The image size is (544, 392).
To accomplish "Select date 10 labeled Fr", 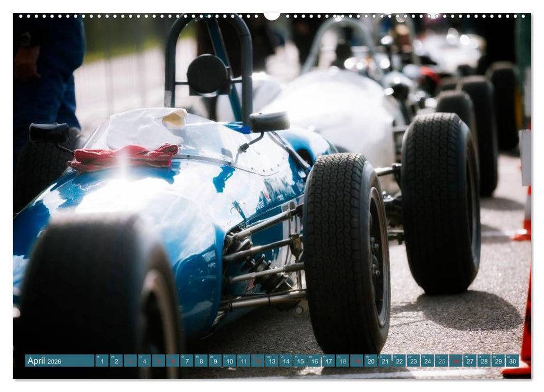I will pos(229,362).
